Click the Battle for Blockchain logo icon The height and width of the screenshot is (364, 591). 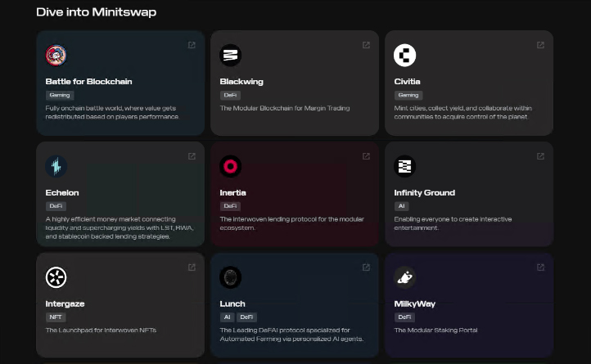(x=56, y=56)
